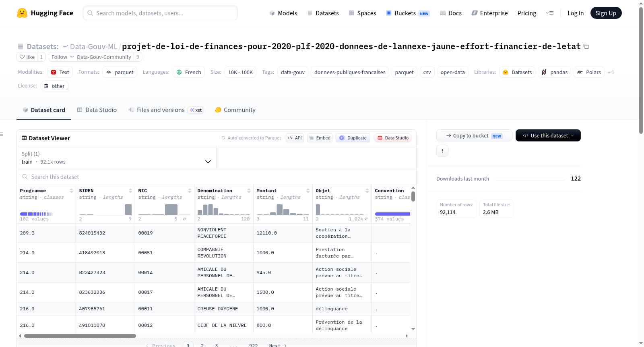Expand the navigation more menu
This screenshot has height=347, width=644.
click(549, 13)
